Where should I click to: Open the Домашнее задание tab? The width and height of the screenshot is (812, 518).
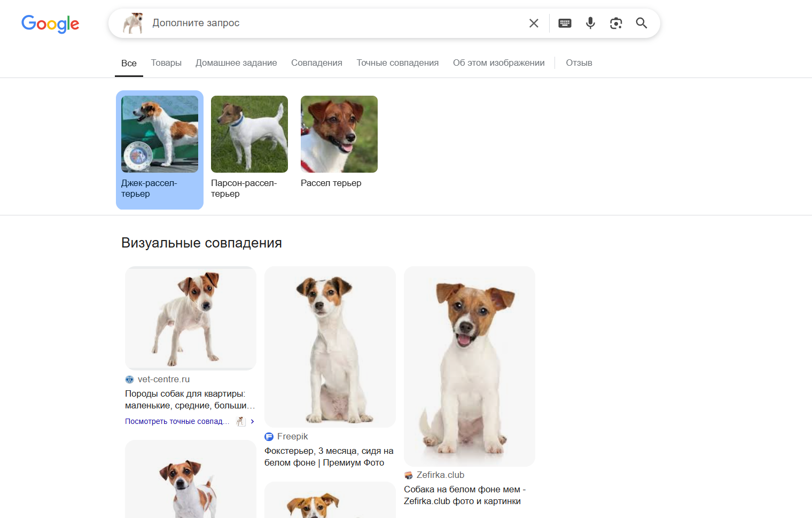coord(236,63)
